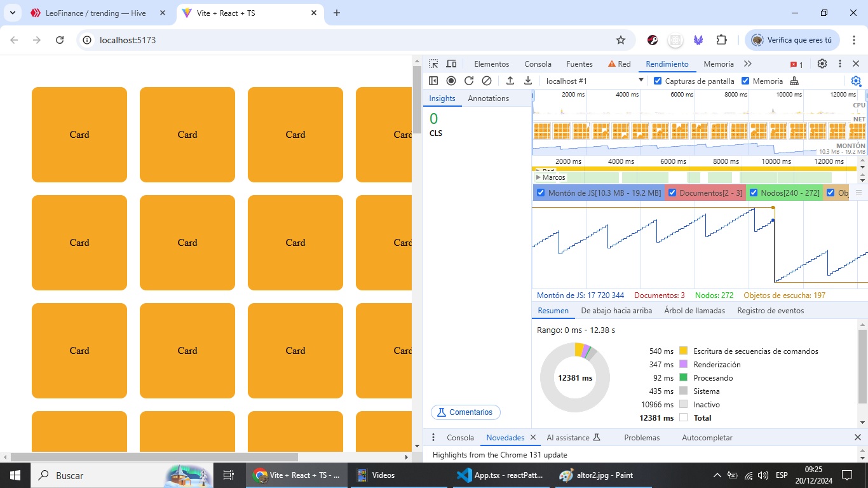
Task: Click Verifica que eres tú profile button
Action: (792, 40)
